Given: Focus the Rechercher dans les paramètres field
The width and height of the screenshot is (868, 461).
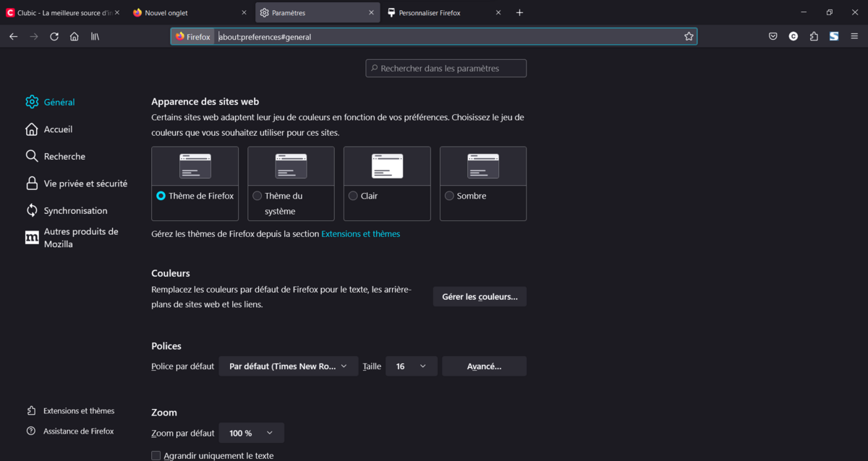Looking at the screenshot, I should pyautogui.click(x=446, y=68).
